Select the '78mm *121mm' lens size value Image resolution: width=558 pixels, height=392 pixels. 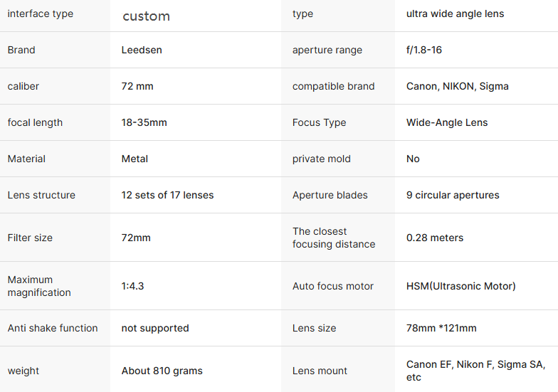[x=441, y=328]
